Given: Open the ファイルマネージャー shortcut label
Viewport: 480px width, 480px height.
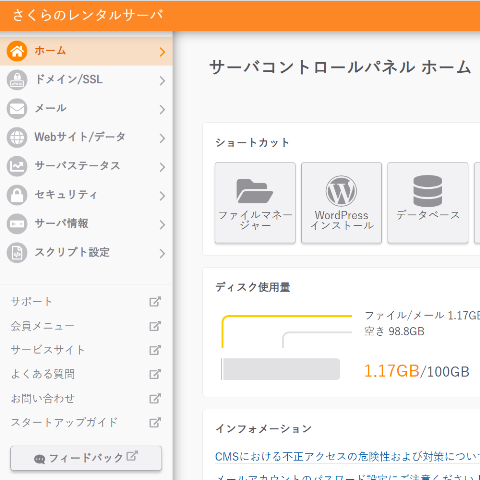Looking at the screenshot, I should pyautogui.click(x=255, y=220).
